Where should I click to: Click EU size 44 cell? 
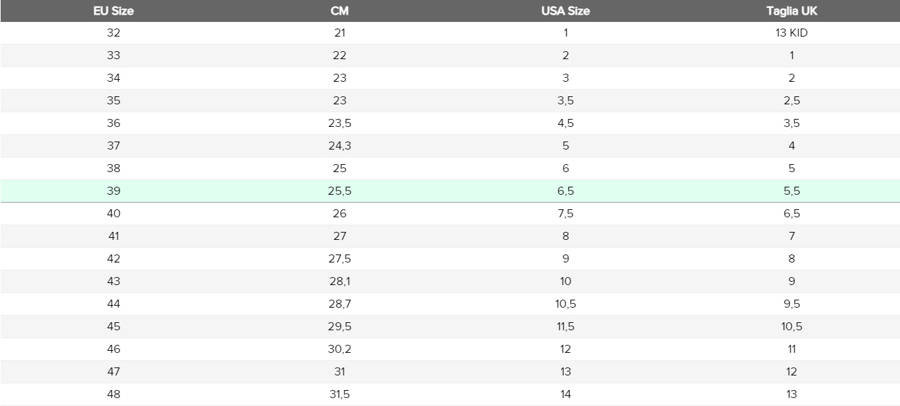click(113, 304)
